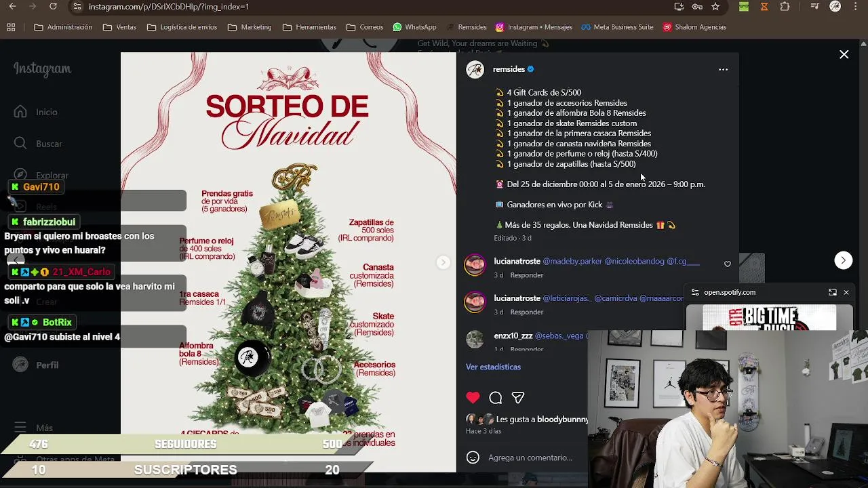Install app icon in the address bar

pos(679,7)
